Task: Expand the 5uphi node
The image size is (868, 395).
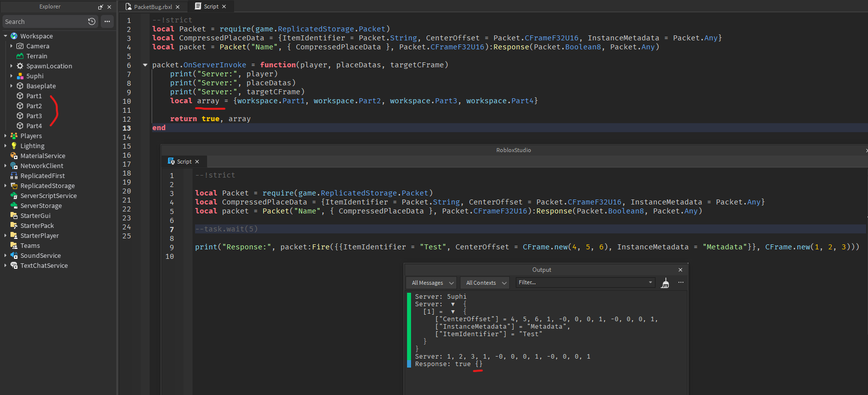Action: point(11,76)
